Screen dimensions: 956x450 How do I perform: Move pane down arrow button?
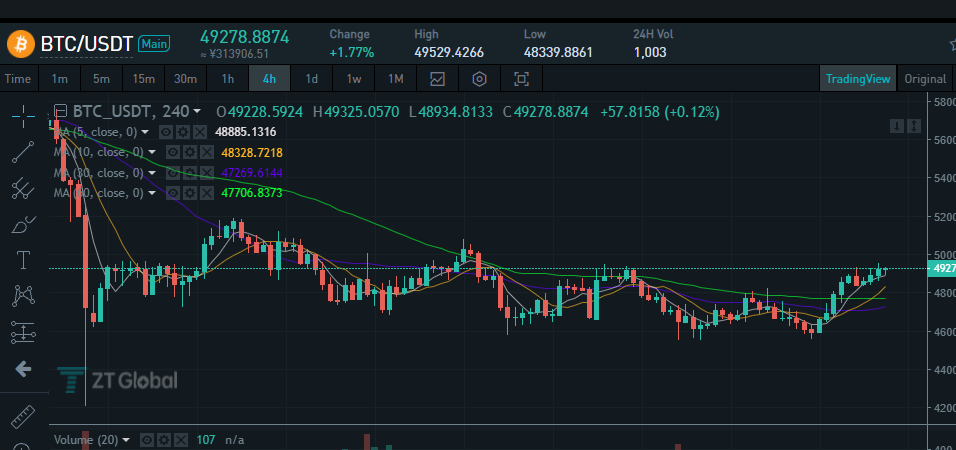897,126
